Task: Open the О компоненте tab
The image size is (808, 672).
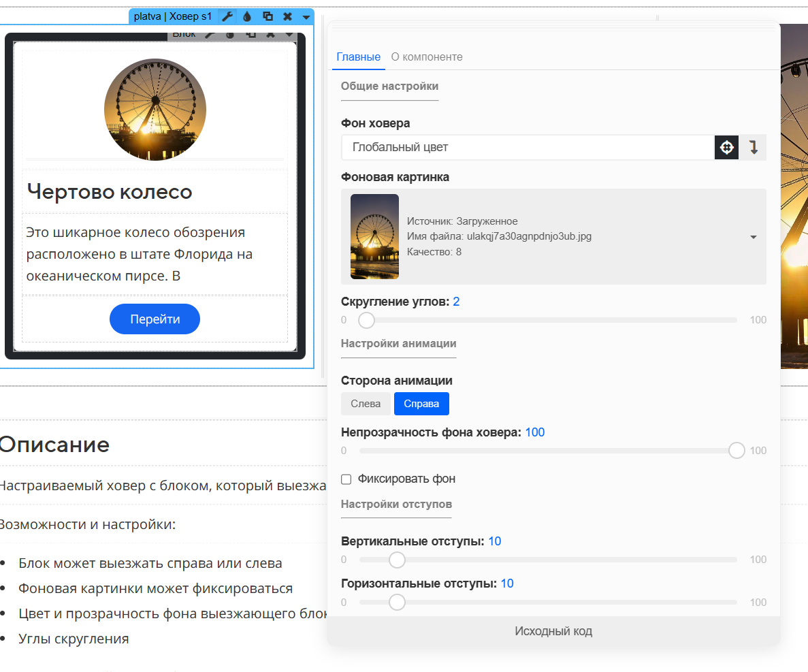Action: point(427,57)
